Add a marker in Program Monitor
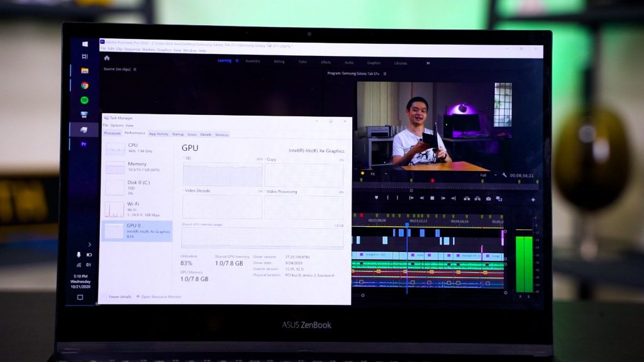 pos(376,198)
